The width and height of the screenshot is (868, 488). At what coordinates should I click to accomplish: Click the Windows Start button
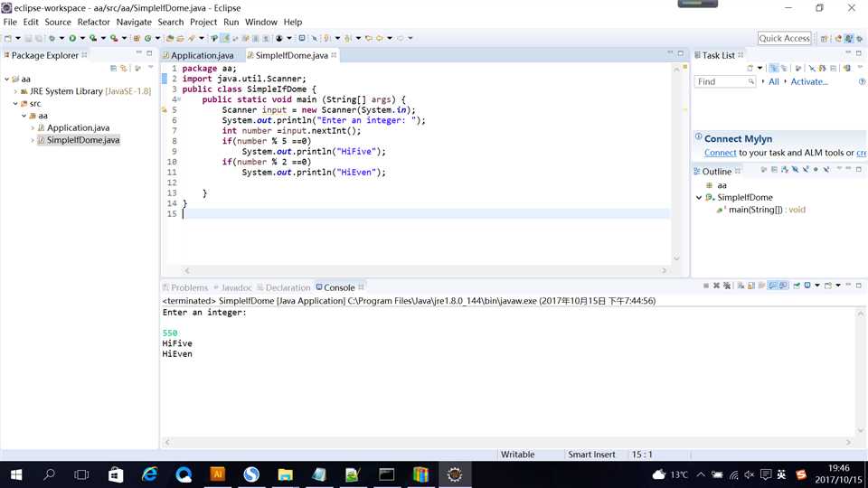16,474
